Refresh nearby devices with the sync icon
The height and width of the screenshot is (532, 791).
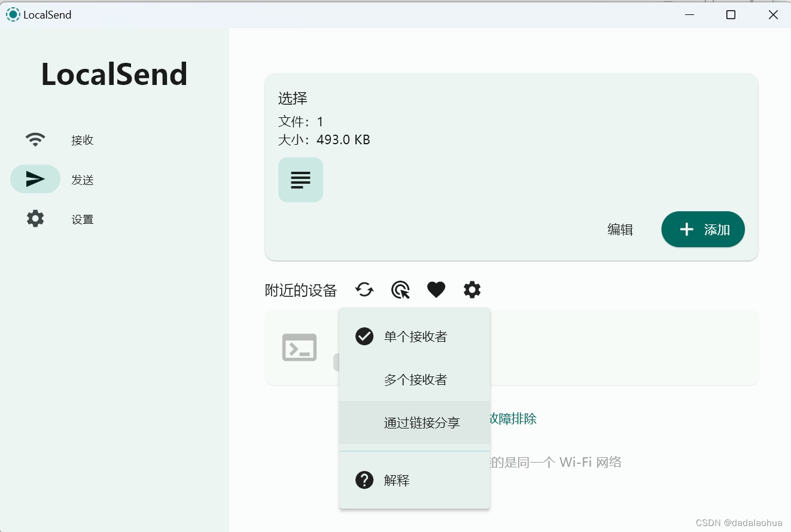pos(364,290)
